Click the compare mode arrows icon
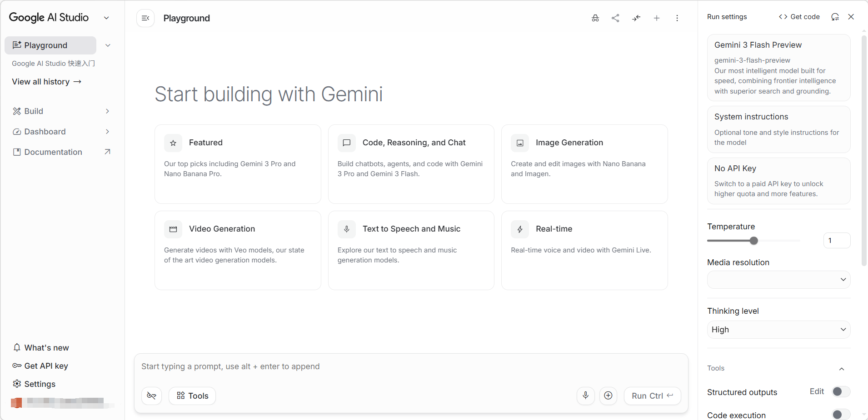Viewport: 868px width, 420px height. coord(636,18)
